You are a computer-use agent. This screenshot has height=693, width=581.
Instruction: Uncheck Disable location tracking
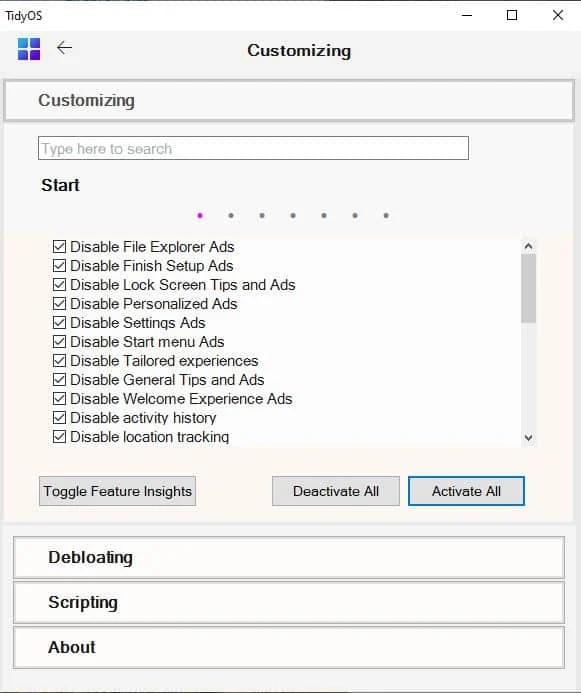59,437
